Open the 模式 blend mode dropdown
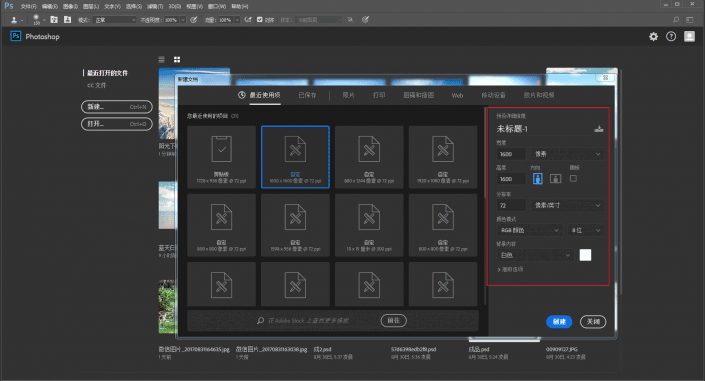This screenshot has height=381, width=705. click(114, 20)
